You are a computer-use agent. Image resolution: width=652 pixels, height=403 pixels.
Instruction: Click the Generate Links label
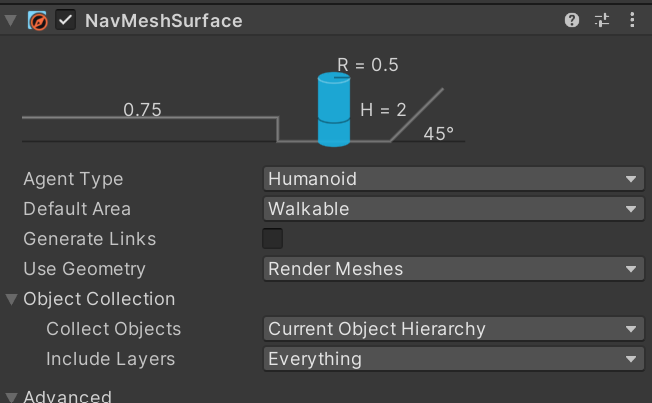(x=89, y=239)
